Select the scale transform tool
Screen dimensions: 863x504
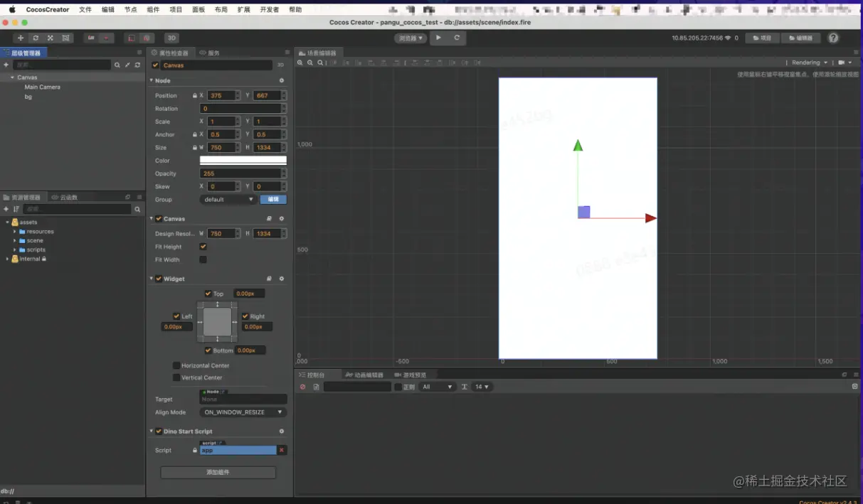(51, 38)
